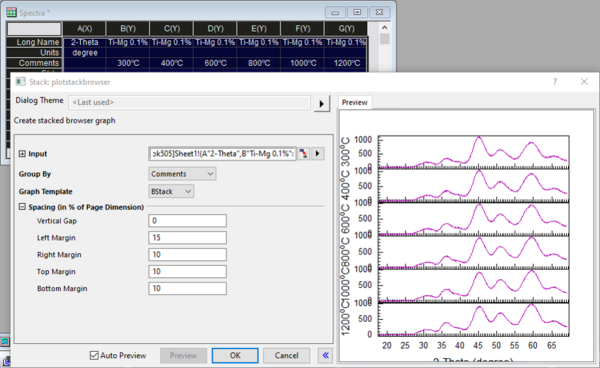Switch to the Preview tab
Viewport: 600px width, 368px height.
pyautogui.click(x=355, y=103)
